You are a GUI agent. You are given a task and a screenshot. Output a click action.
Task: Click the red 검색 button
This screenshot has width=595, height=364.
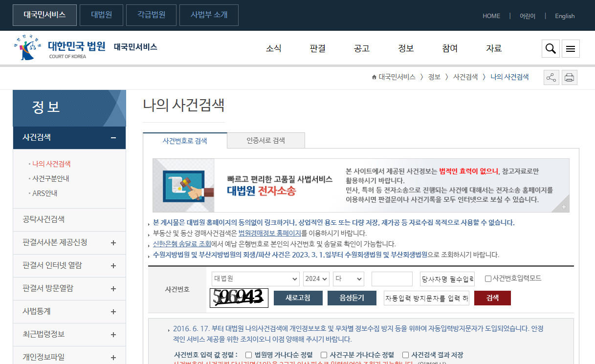(492, 298)
